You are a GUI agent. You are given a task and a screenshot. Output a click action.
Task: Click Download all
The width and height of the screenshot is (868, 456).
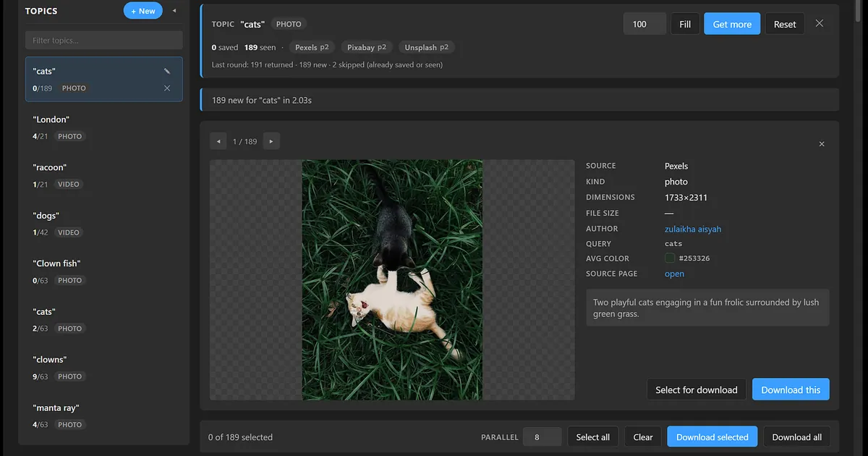(797, 437)
